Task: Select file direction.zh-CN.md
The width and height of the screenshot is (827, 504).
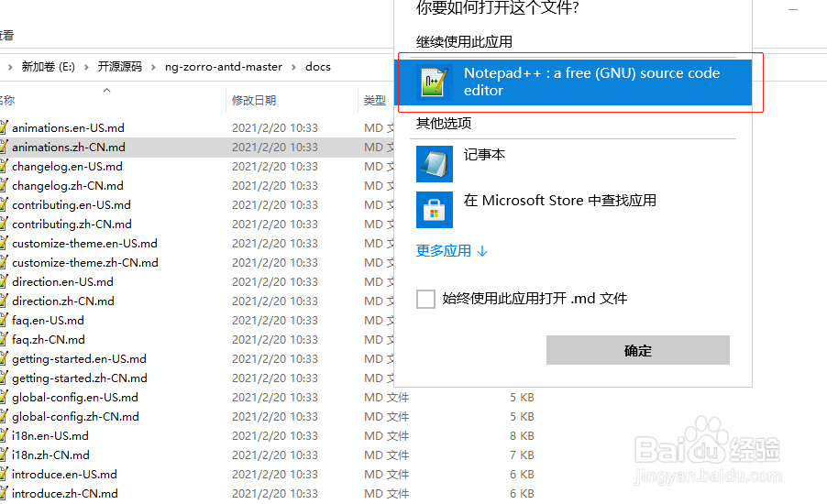Action: point(62,301)
